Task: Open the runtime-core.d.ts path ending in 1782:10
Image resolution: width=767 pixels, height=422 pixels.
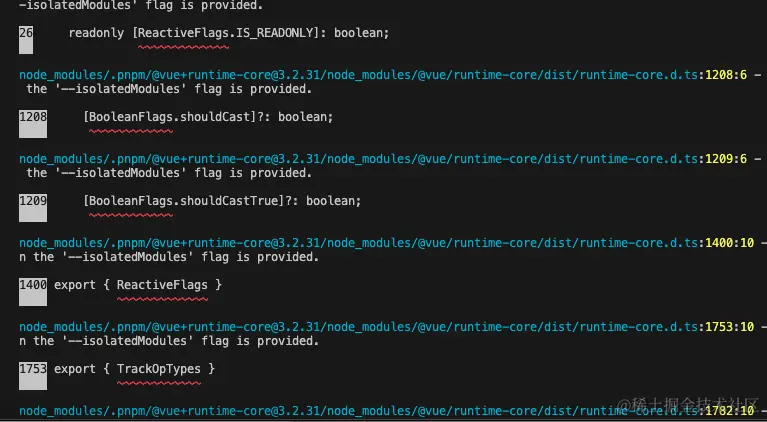Action: coord(386,411)
